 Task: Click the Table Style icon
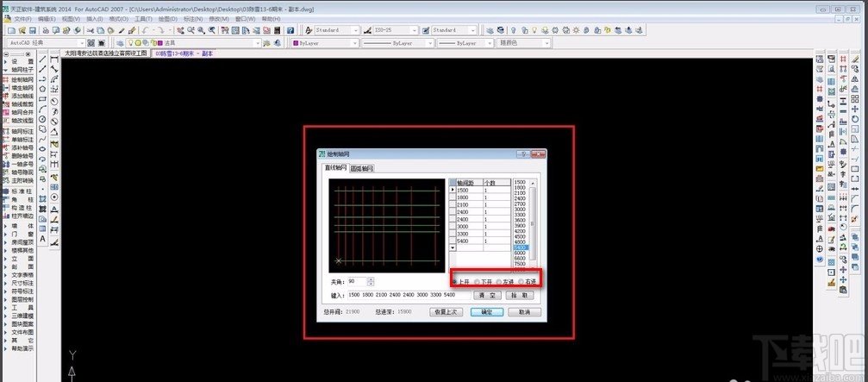coord(426,30)
